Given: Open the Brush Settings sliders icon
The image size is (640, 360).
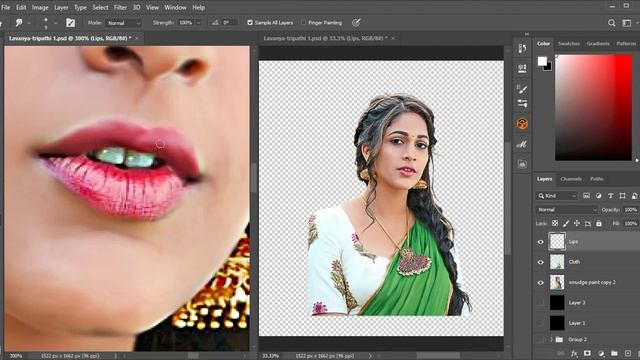Looking at the screenshot, I should point(522,103).
